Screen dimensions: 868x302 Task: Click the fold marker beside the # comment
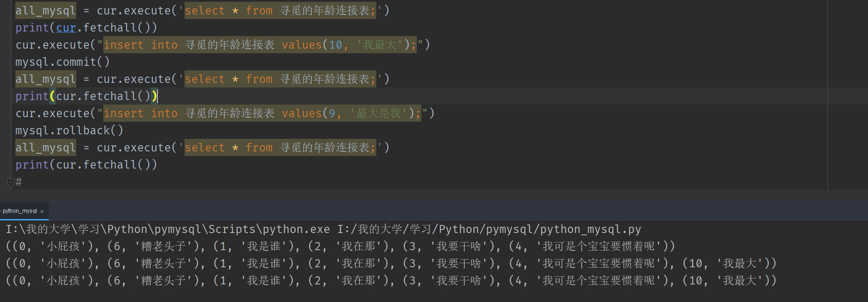point(11,182)
